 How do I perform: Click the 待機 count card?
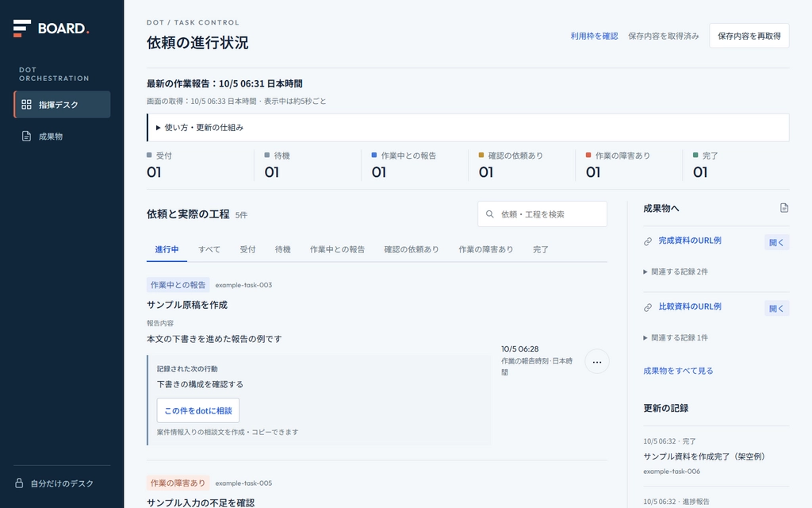pos(308,165)
